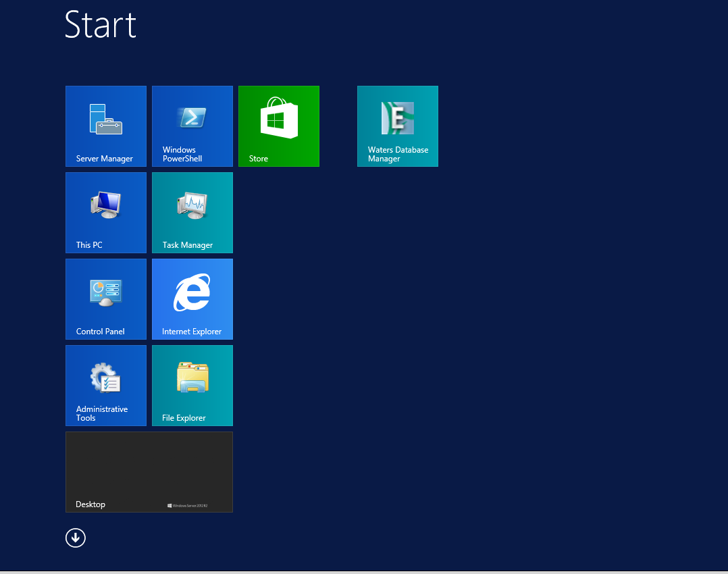The height and width of the screenshot is (574, 728).
Task: Click the 'Administrative Tools' caption text
Action: pyautogui.click(x=101, y=414)
